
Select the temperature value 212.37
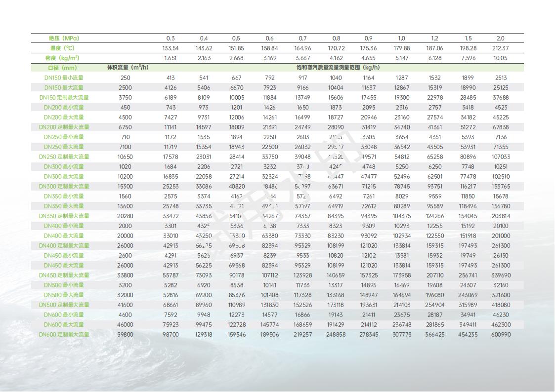pyautogui.click(x=500, y=48)
